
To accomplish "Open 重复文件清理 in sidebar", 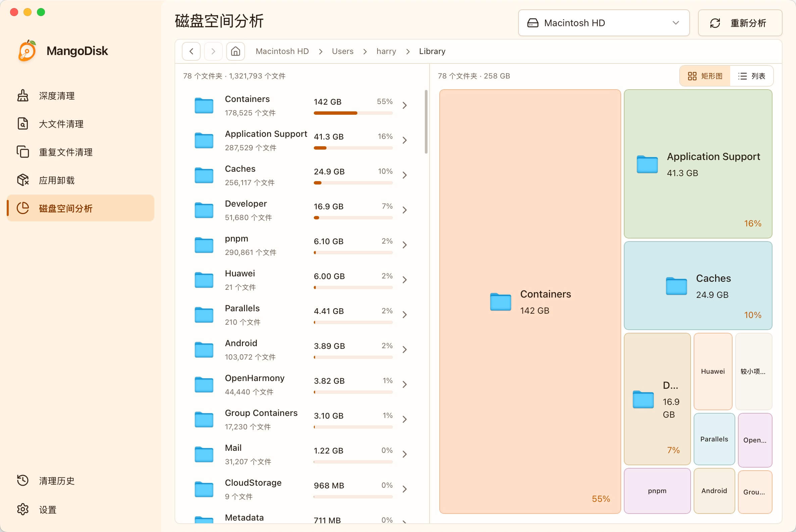I will [x=81, y=152].
